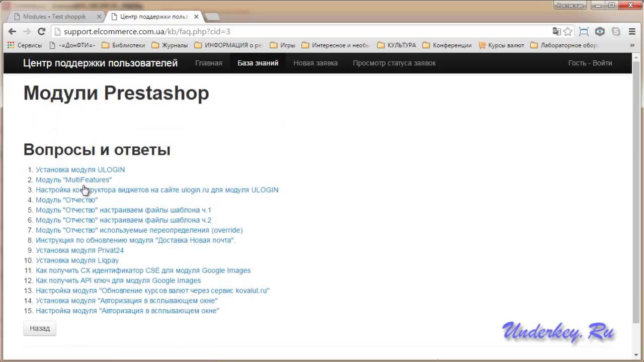This screenshot has height=362, width=644.
Task: Open article Установка модуля ULOGIN
Action: [x=80, y=170]
